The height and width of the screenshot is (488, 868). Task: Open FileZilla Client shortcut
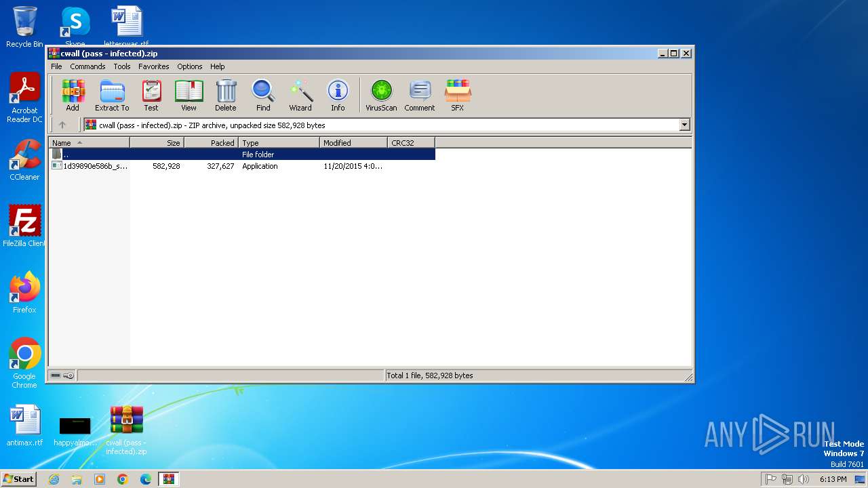24,226
